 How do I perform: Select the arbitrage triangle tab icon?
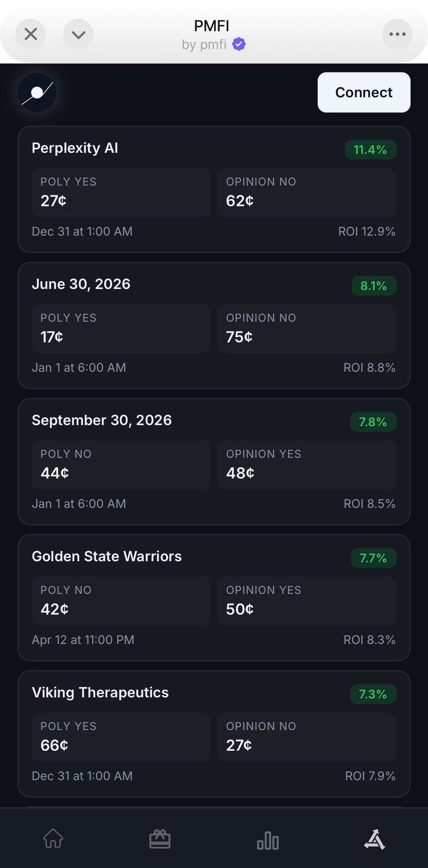pos(375,839)
